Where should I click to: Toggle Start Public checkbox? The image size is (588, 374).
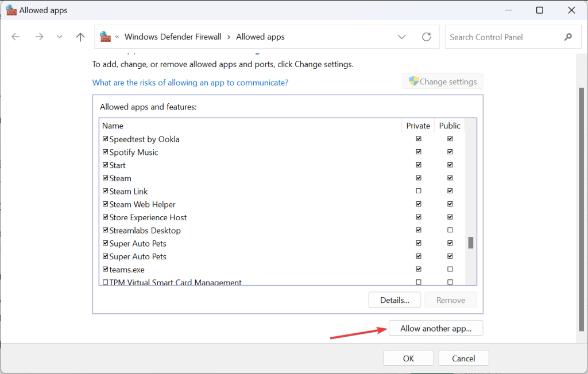tap(450, 165)
